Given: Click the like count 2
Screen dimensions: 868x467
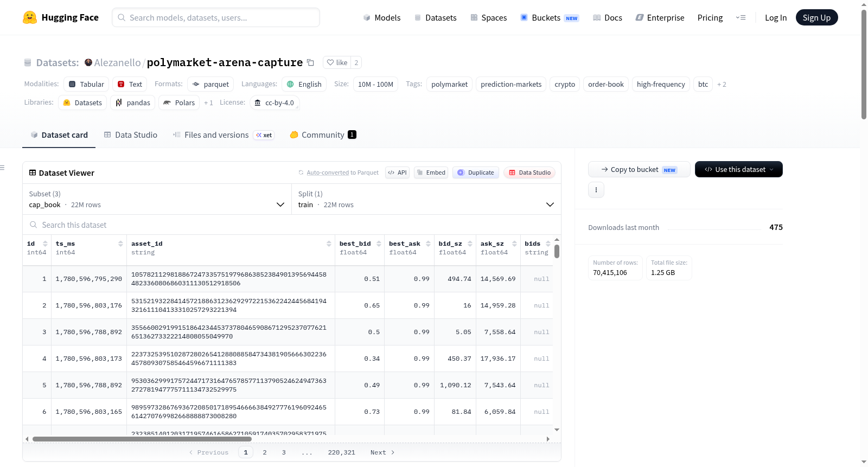Looking at the screenshot, I should pos(356,62).
